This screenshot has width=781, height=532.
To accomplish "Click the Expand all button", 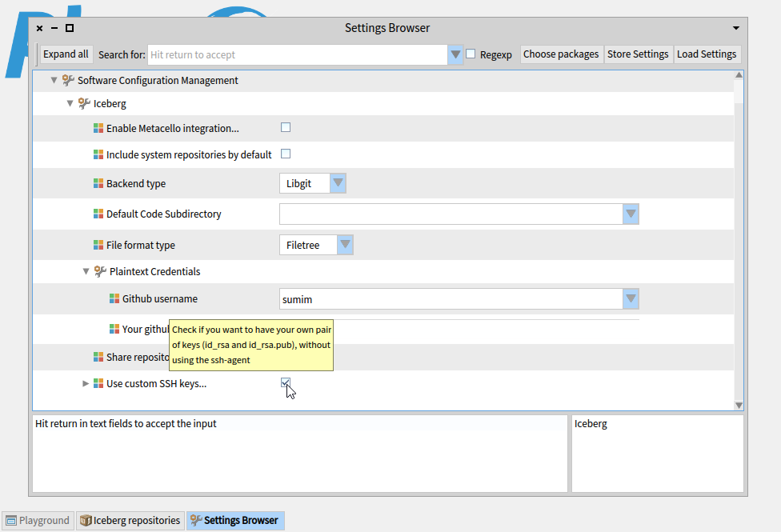I will click(x=66, y=54).
